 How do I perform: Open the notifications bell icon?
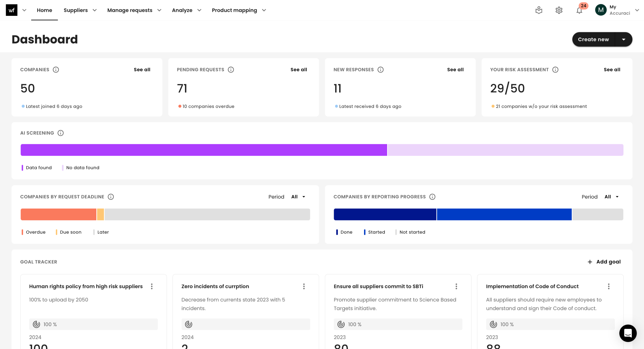pos(579,11)
